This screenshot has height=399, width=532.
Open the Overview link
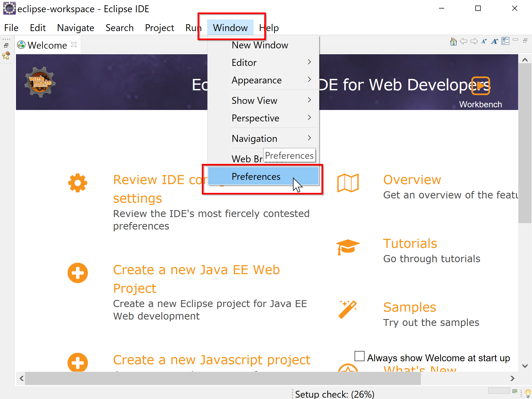(x=412, y=180)
